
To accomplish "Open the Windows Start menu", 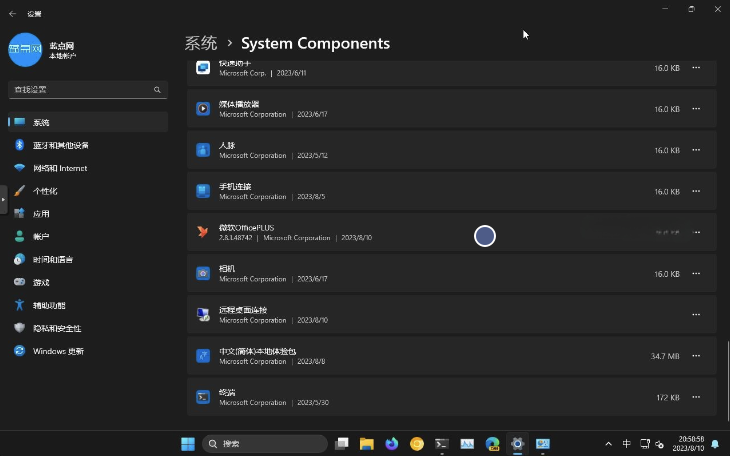I will [x=187, y=444].
